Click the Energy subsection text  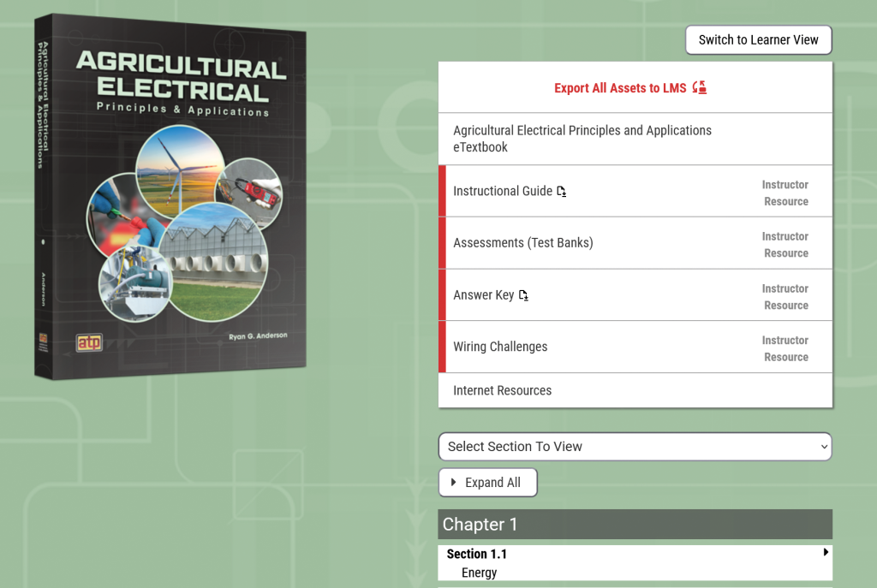point(479,573)
